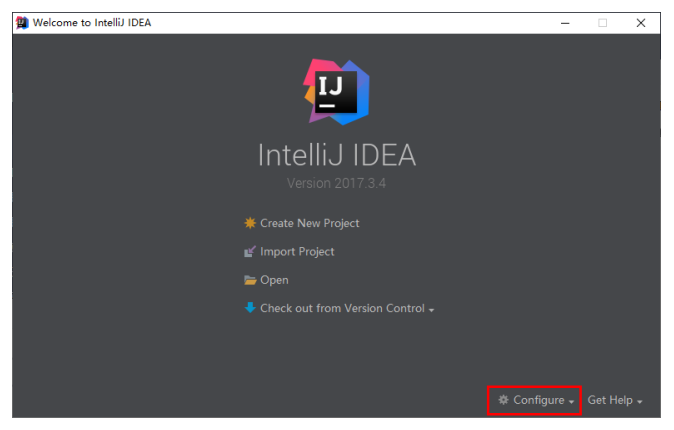This screenshot has height=430, width=674.
Task: Click the blue download arrow checkout icon
Action: 250,308
